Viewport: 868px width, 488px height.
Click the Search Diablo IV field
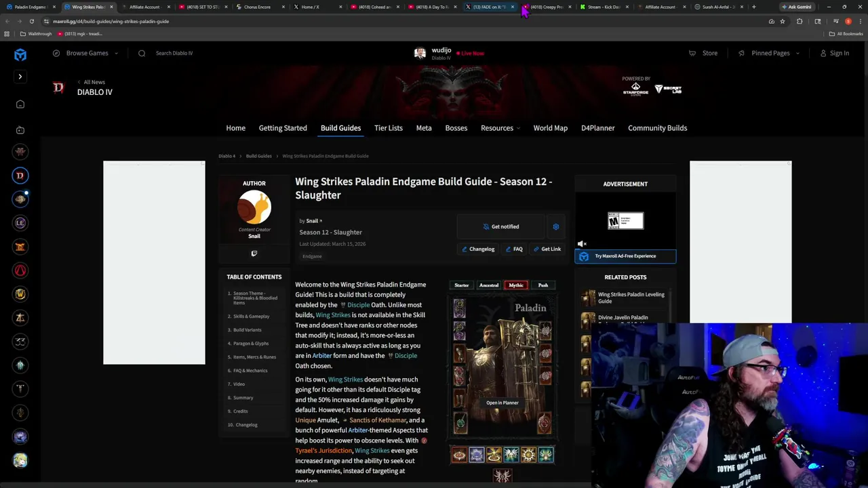pyautogui.click(x=174, y=53)
